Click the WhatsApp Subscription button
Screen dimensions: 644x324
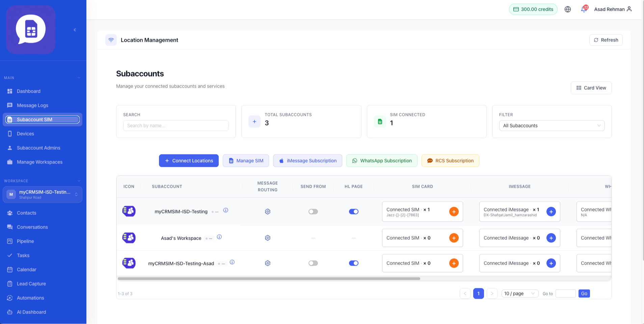(x=382, y=161)
